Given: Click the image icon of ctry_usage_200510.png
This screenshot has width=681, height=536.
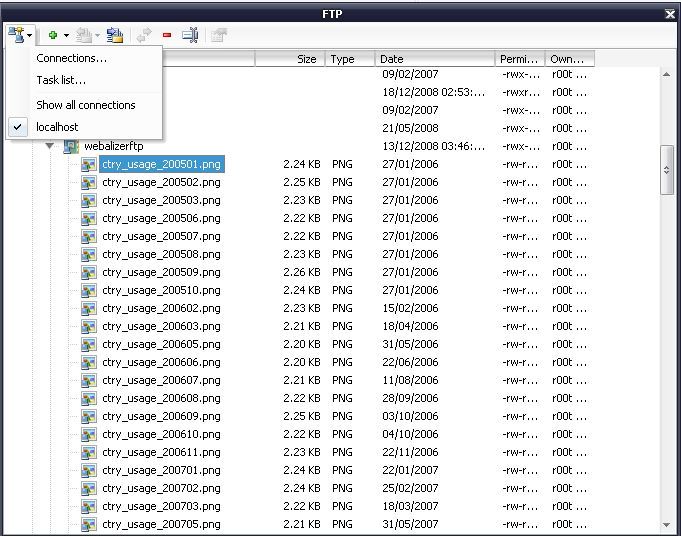Looking at the screenshot, I should point(89,291).
